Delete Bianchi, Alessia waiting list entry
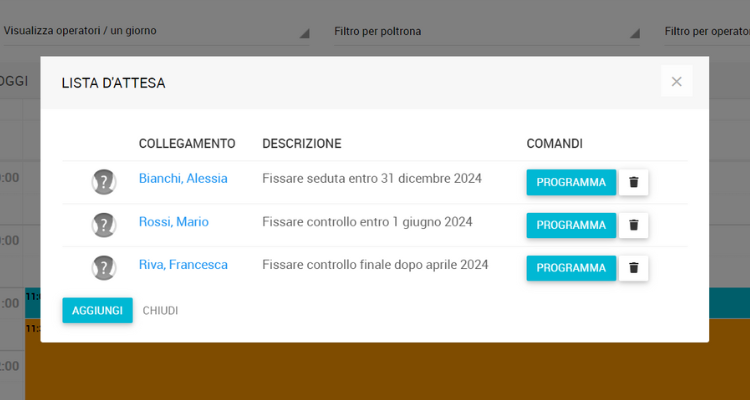The height and width of the screenshot is (400, 750). tap(633, 182)
